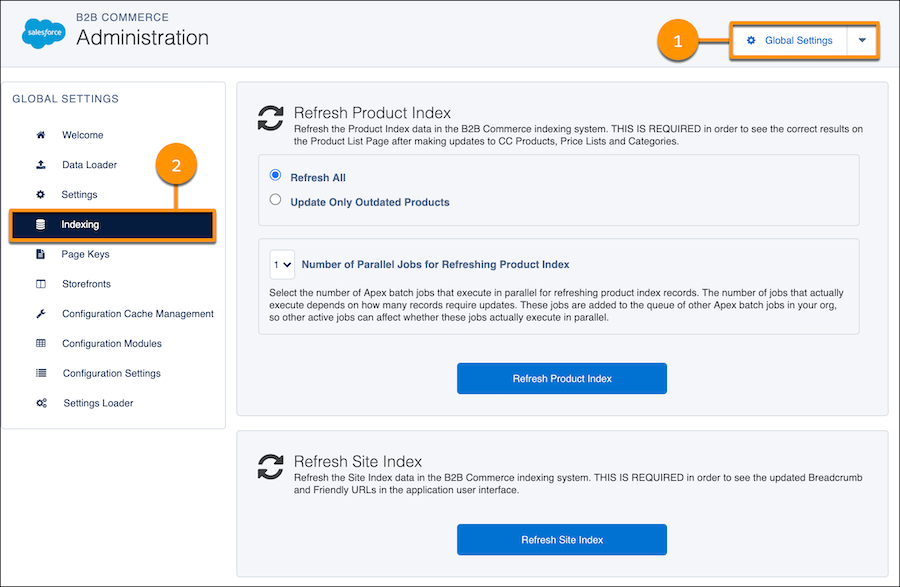Expand the Global Settings dropdown arrow
This screenshot has width=900, height=587.
[862, 40]
